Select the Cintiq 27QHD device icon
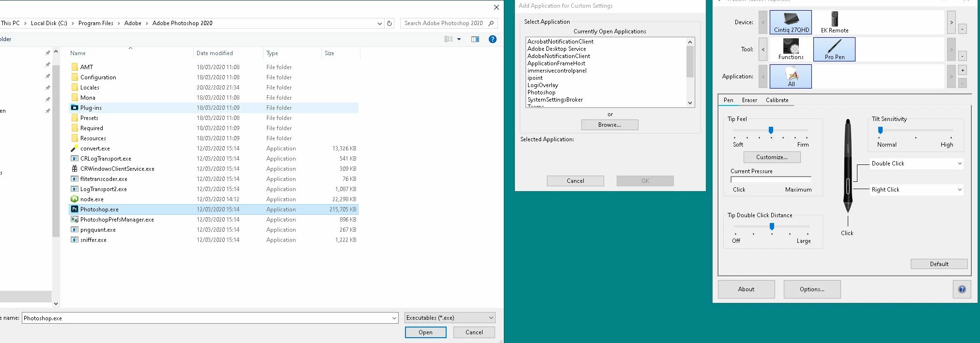This screenshot has width=980, height=343. click(791, 22)
